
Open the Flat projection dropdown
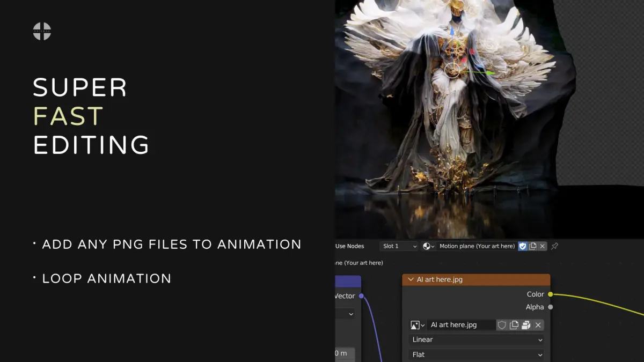[477, 354]
